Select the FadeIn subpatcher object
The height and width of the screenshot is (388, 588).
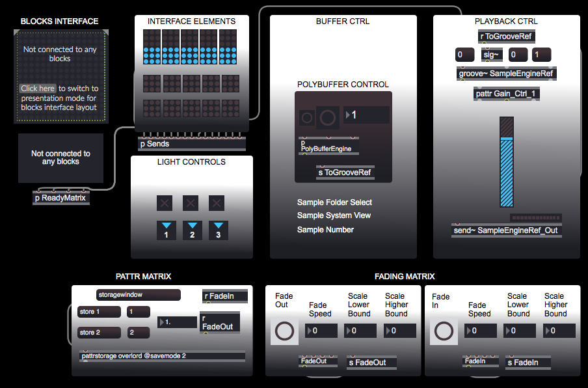click(x=481, y=361)
